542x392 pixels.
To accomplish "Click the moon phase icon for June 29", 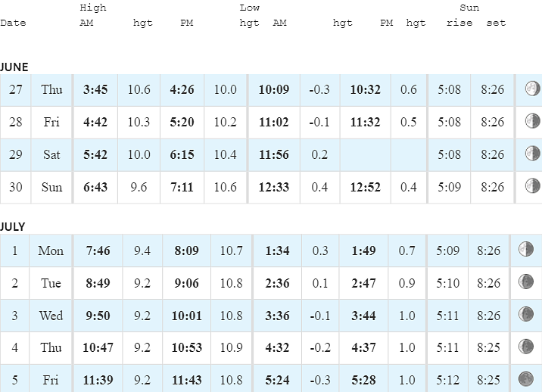I will click(x=532, y=154).
